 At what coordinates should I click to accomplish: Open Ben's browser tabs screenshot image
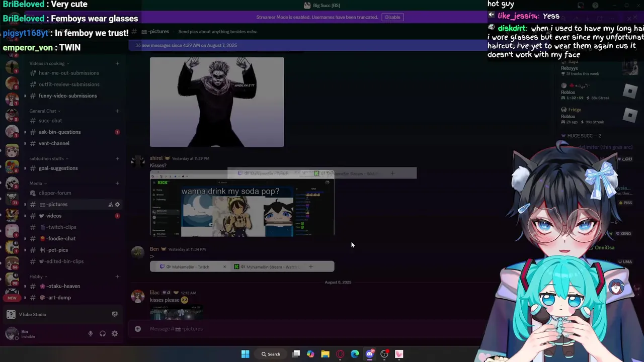(x=242, y=266)
